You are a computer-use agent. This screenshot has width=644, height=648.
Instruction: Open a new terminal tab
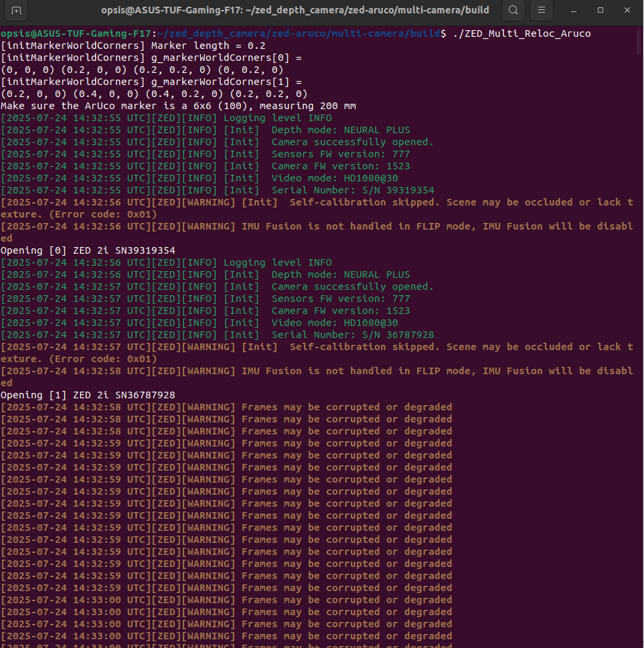tap(17, 11)
